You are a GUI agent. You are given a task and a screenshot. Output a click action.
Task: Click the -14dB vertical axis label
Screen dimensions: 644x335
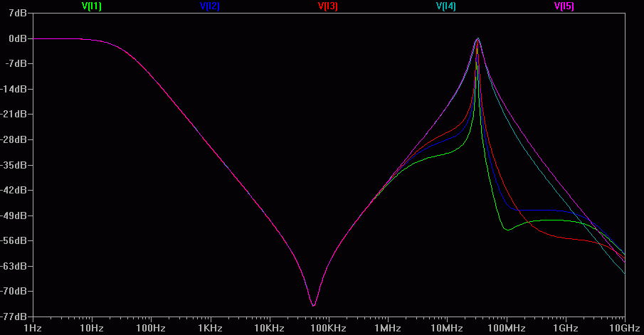pyautogui.click(x=14, y=89)
